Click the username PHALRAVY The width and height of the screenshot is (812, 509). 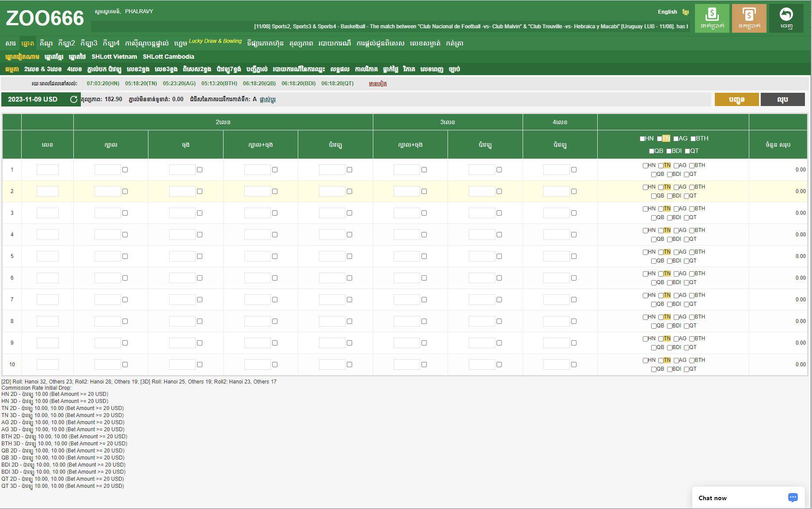tap(139, 11)
